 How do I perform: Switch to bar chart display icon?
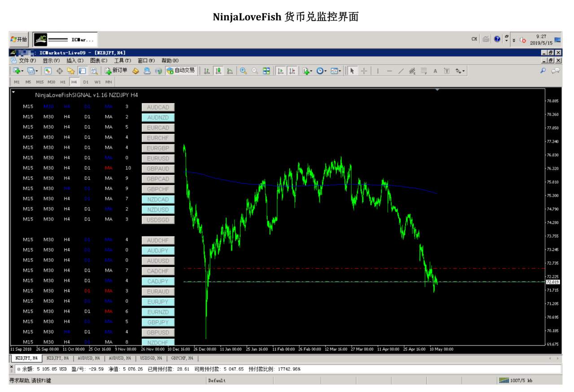tap(207, 71)
